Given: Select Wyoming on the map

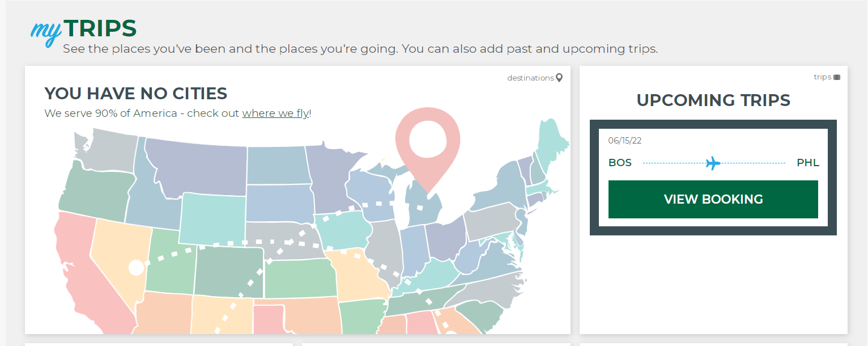Looking at the screenshot, I should pos(213,218).
